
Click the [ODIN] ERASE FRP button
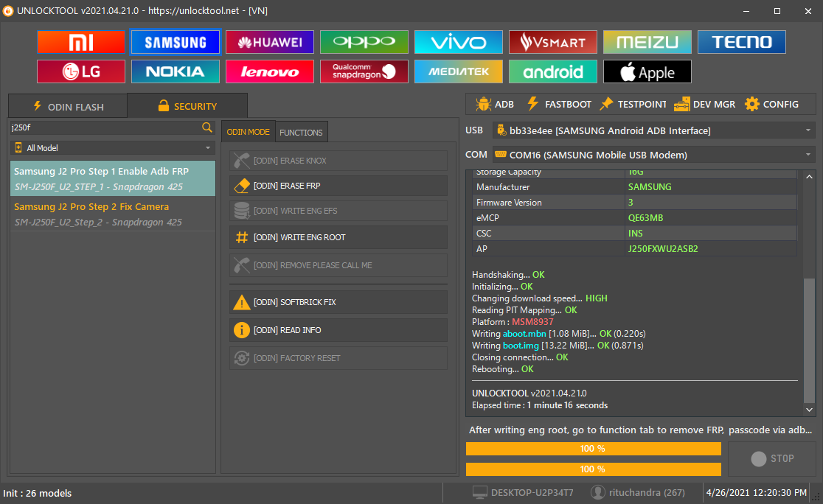(338, 186)
